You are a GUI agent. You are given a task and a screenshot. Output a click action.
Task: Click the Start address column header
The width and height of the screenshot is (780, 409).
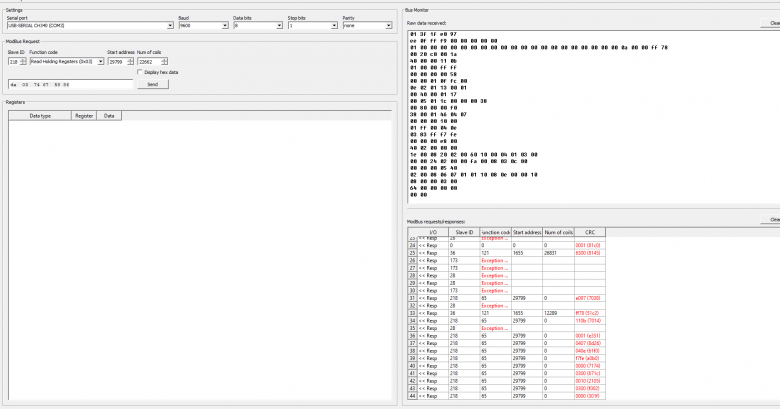527,232
